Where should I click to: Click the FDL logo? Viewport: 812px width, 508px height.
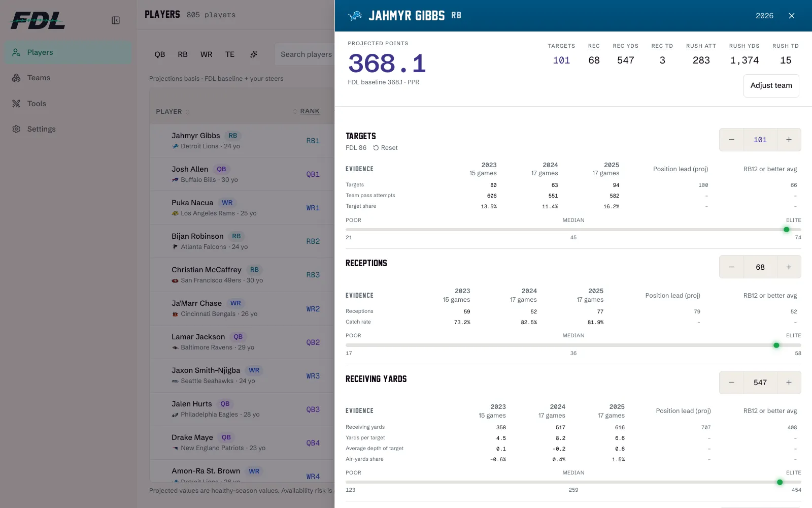coord(38,20)
